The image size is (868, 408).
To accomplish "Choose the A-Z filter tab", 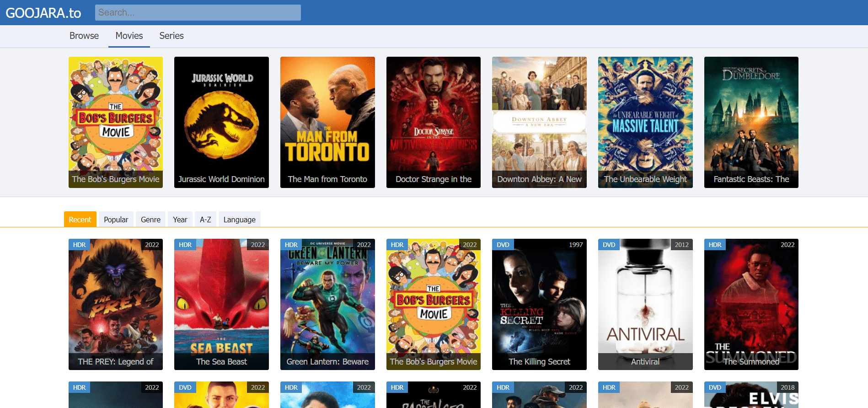I will [x=205, y=220].
